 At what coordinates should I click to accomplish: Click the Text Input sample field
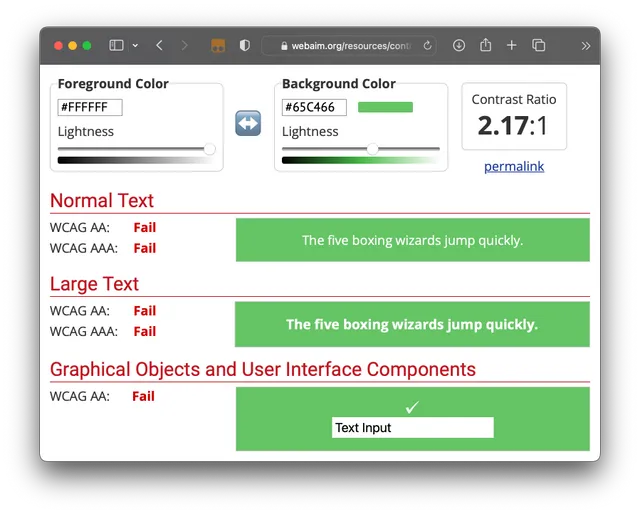click(x=412, y=428)
